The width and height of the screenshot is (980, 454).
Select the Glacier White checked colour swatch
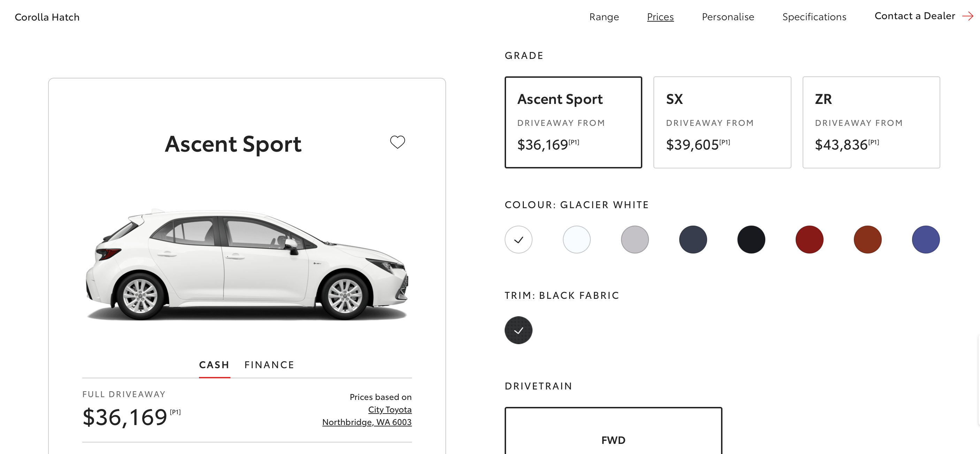(518, 239)
